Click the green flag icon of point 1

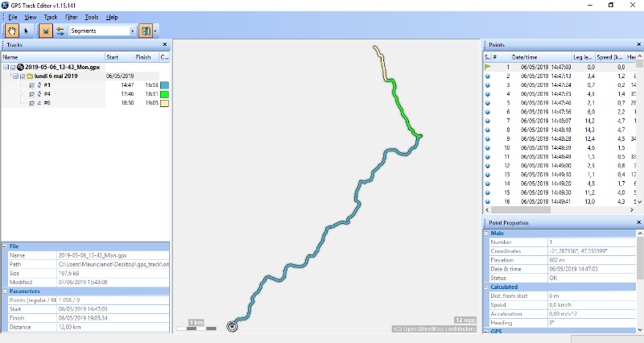click(x=488, y=67)
